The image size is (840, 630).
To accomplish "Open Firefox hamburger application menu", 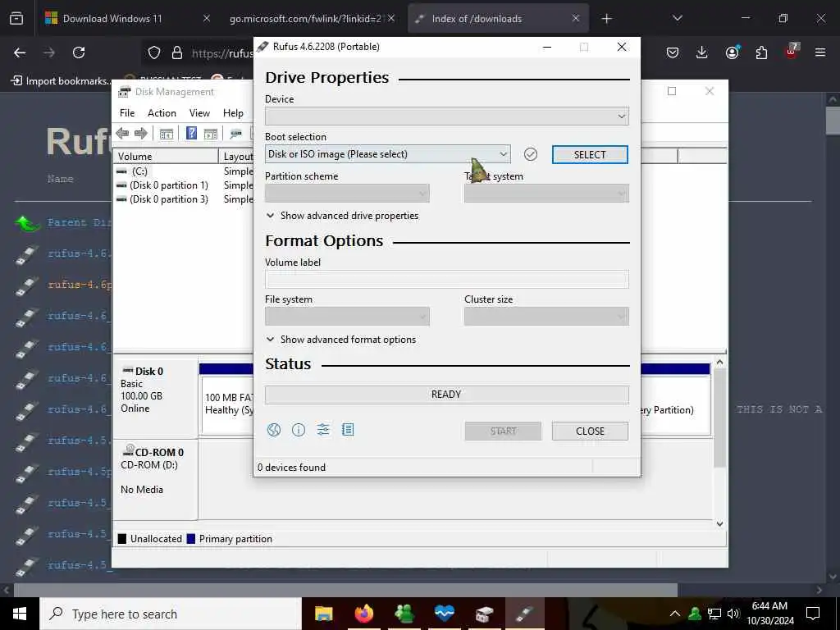I will [820, 52].
